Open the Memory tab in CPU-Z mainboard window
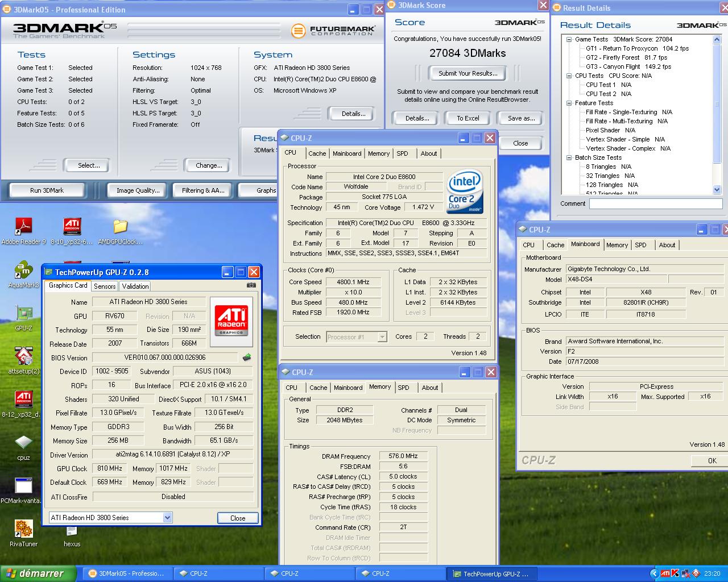 (x=617, y=245)
